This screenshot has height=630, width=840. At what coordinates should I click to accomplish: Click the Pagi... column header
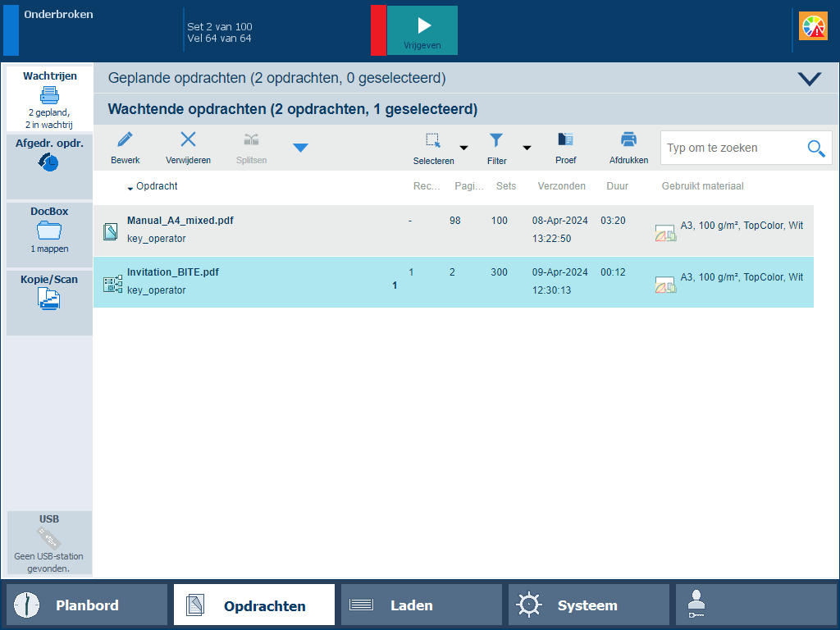(x=469, y=186)
